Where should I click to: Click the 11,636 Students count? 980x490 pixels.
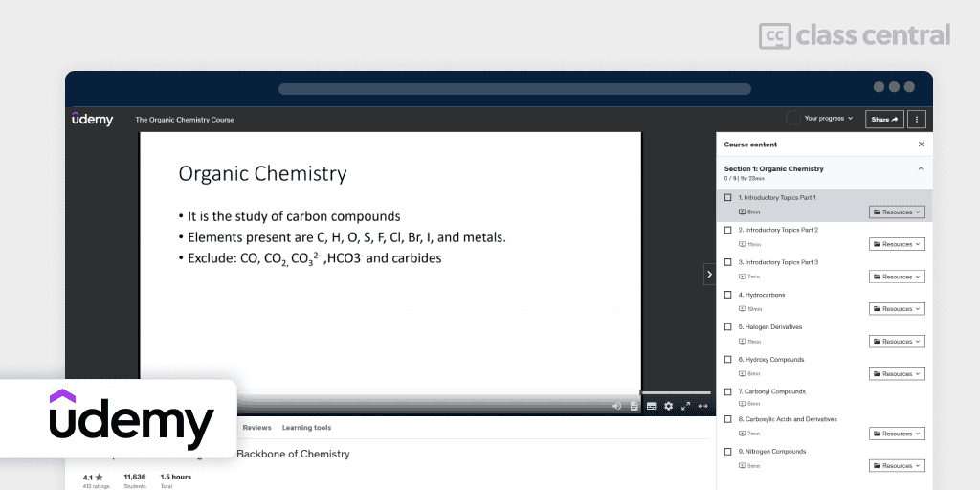point(134,480)
